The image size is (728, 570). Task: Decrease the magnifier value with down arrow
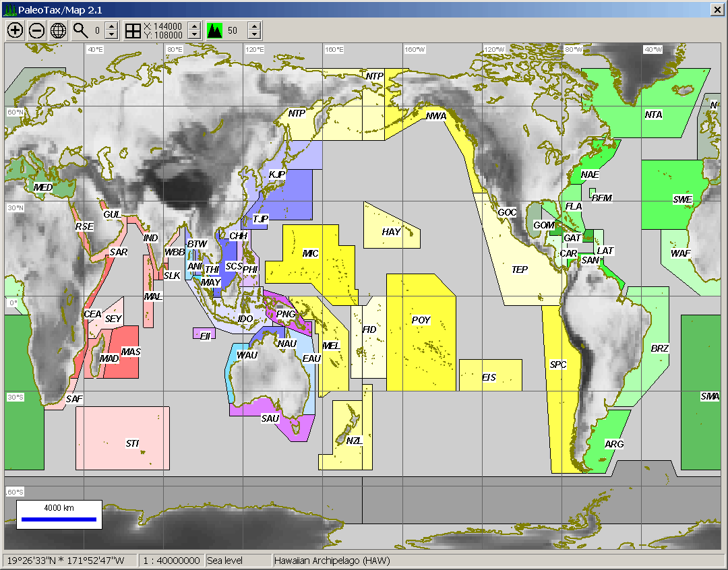pos(112,34)
